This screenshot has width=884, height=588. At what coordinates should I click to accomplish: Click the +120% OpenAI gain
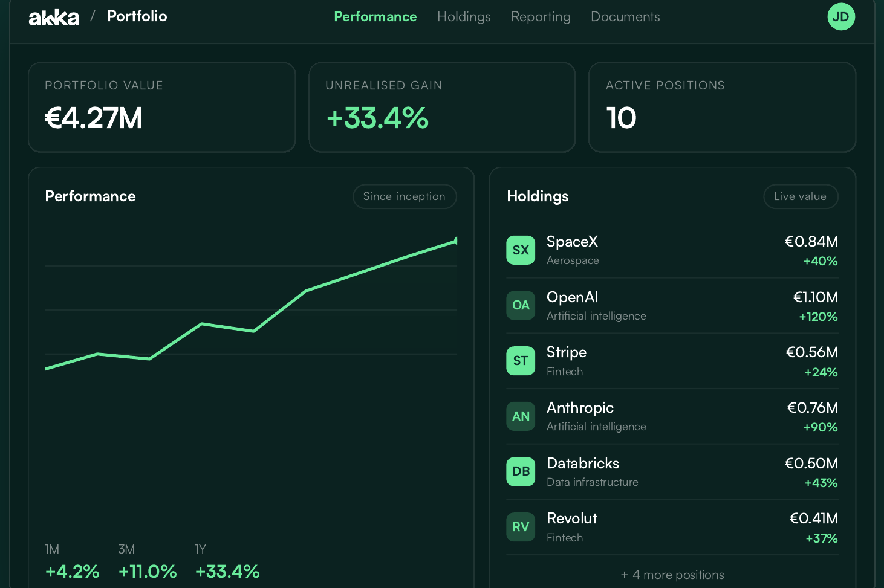coord(818,317)
